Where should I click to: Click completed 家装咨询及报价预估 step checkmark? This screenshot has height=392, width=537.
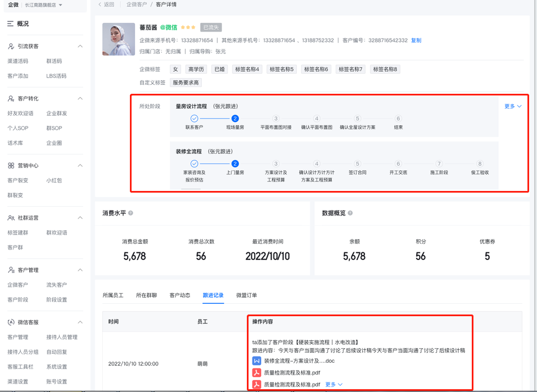[194, 163]
